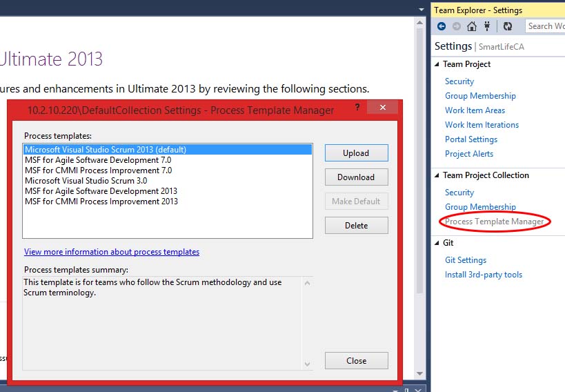Screen dimensions: 565x392
Task: Open Process Template Manager link
Action: (x=495, y=222)
